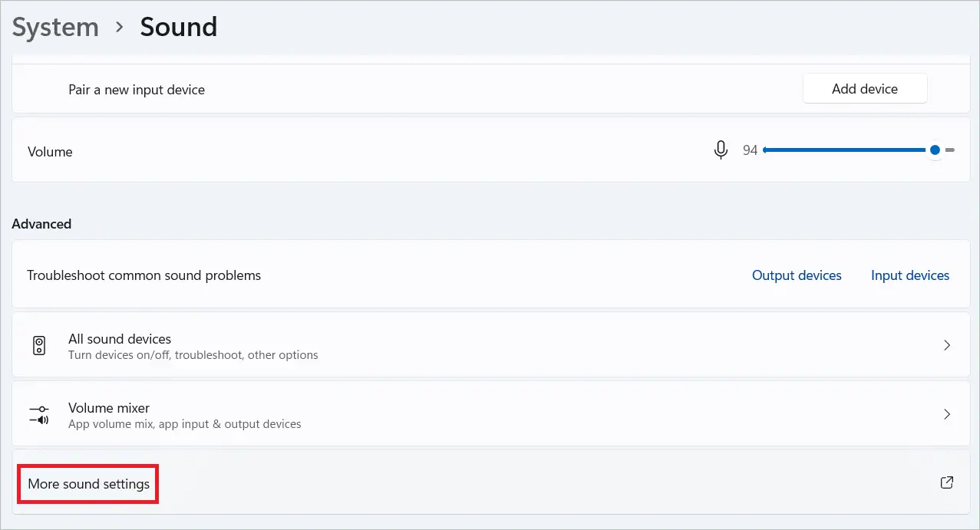Image resolution: width=980 pixels, height=530 pixels.
Task: Click the Pair a new input device row
Action: click(137, 90)
